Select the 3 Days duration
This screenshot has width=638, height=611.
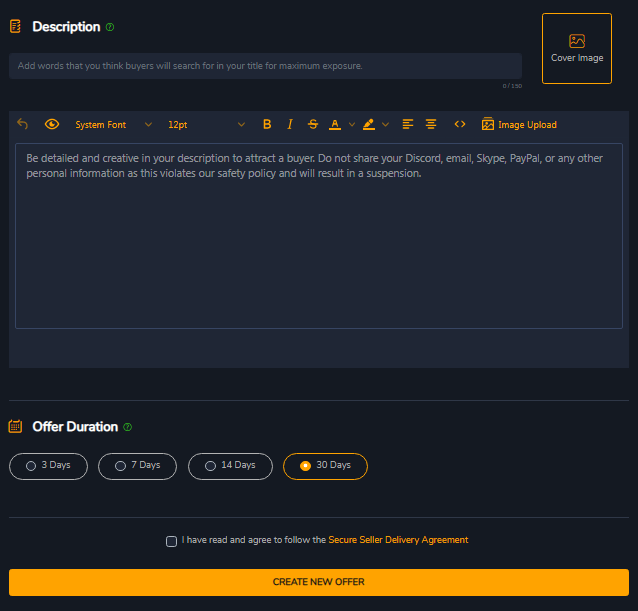[48, 466]
